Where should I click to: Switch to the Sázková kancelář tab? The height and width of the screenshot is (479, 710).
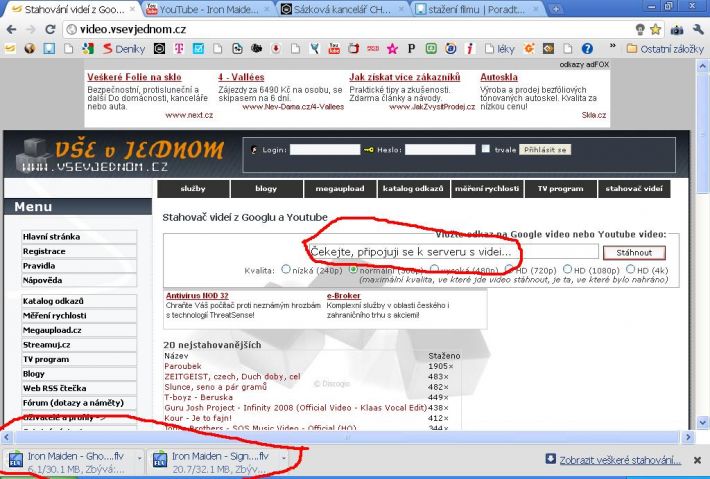[341, 9]
